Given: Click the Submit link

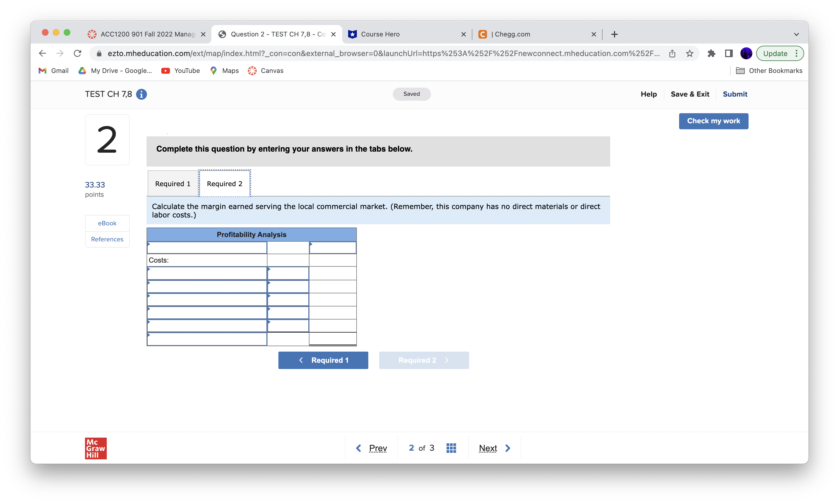Looking at the screenshot, I should point(735,94).
